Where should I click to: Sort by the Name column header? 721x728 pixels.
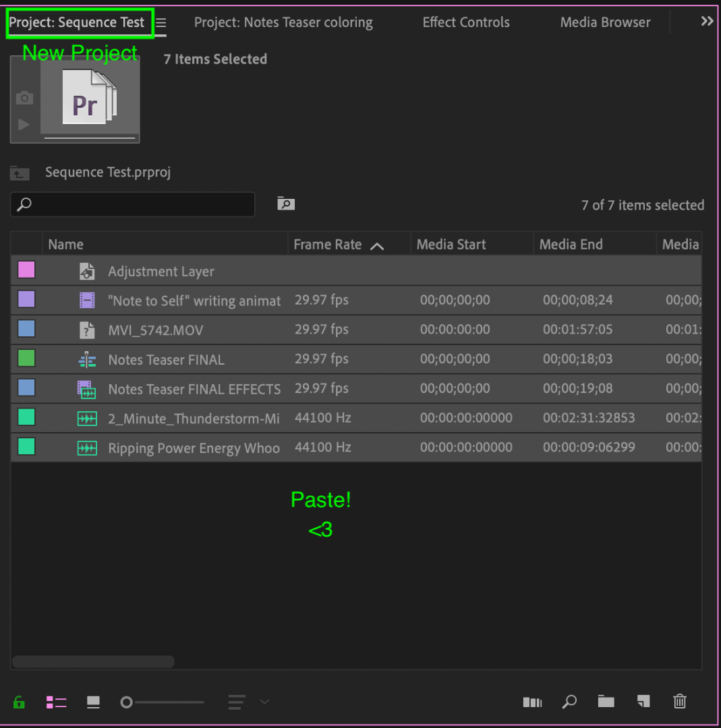tap(66, 244)
